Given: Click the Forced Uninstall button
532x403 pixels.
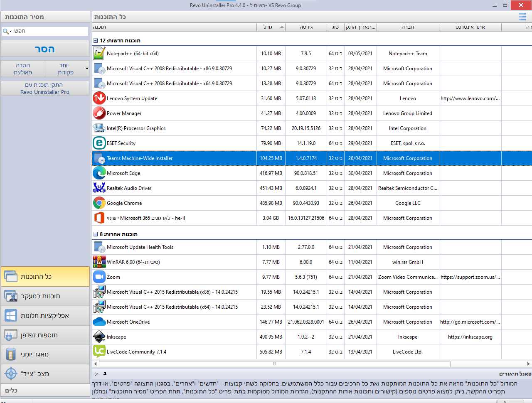Looking at the screenshot, I should click(x=22, y=69).
